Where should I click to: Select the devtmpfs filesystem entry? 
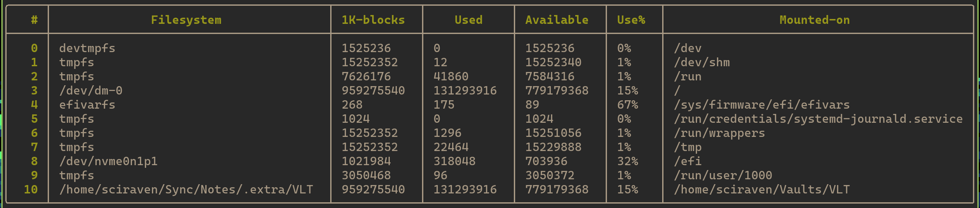click(x=87, y=48)
